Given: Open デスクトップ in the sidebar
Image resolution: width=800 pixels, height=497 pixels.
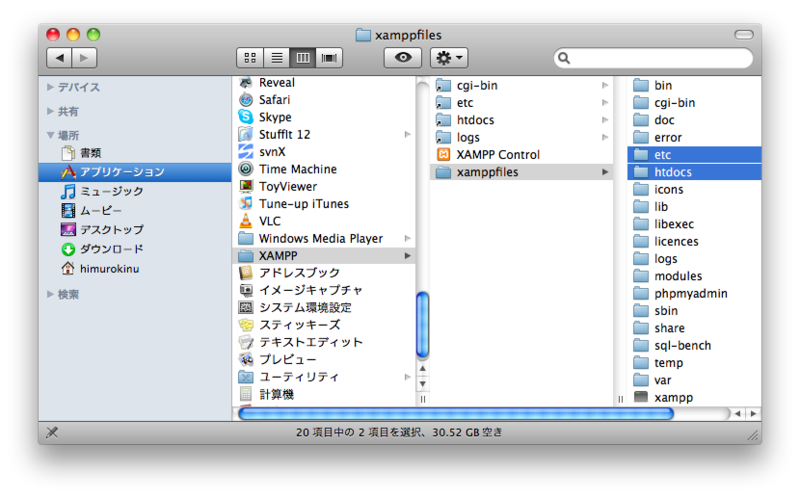Looking at the screenshot, I should pos(102,230).
